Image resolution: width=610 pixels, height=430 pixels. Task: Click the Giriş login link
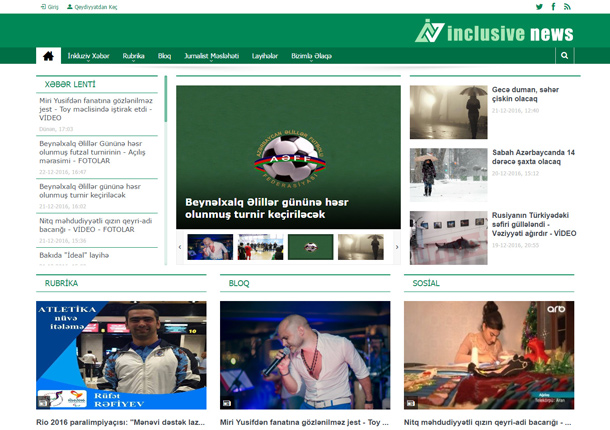(x=49, y=6)
